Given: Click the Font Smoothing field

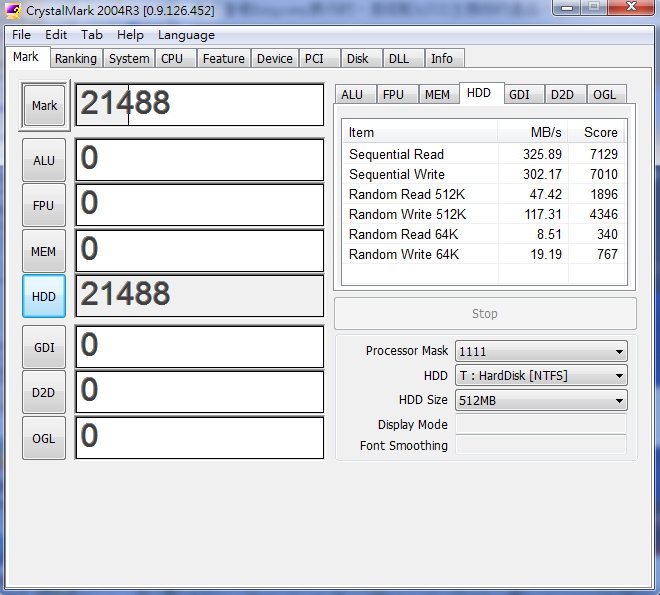Looking at the screenshot, I should [541, 445].
